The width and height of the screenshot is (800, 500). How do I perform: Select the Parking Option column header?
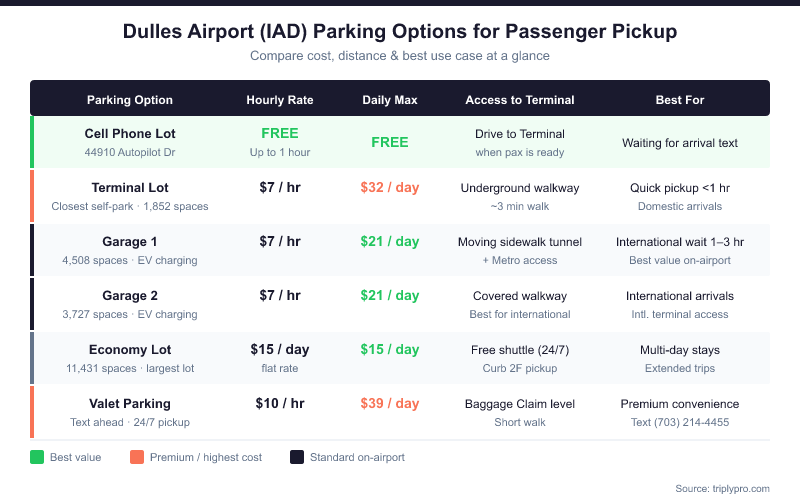pyautogui.click(x=130, y=100)
